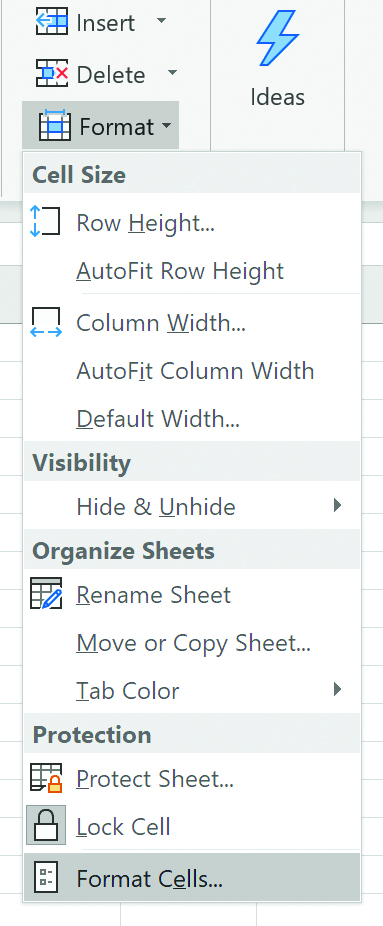Click the Ideas button label
The image size is (383, 926).
[277, 97]
